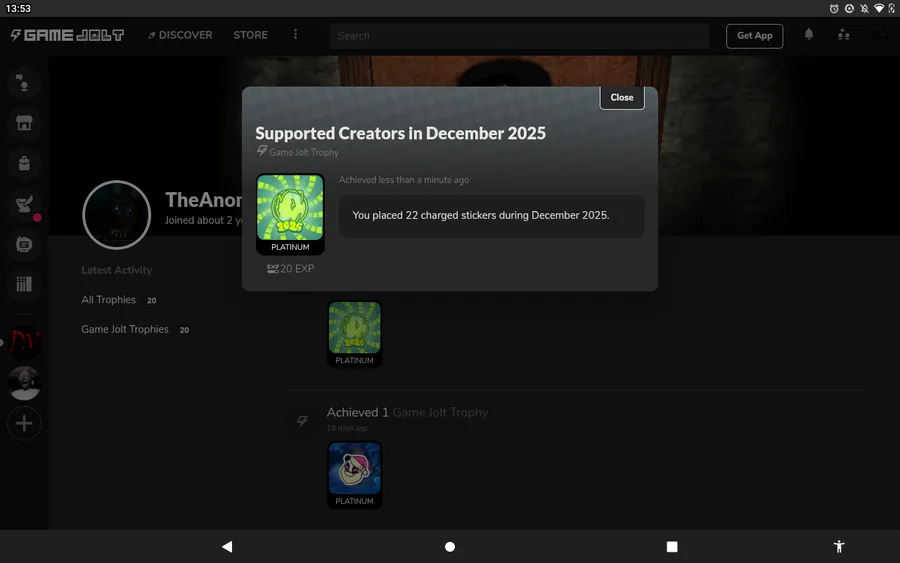The width and height of the screenshot is (900, 563).
Task: Open the backpack inventory icon
Action: pyautogui.click(x=24, y=164)
